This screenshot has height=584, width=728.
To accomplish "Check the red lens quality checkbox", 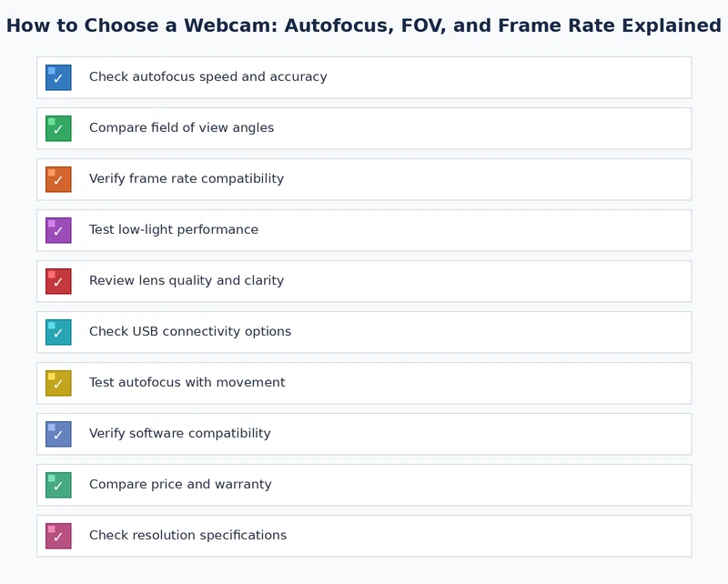I will (58, 281).
